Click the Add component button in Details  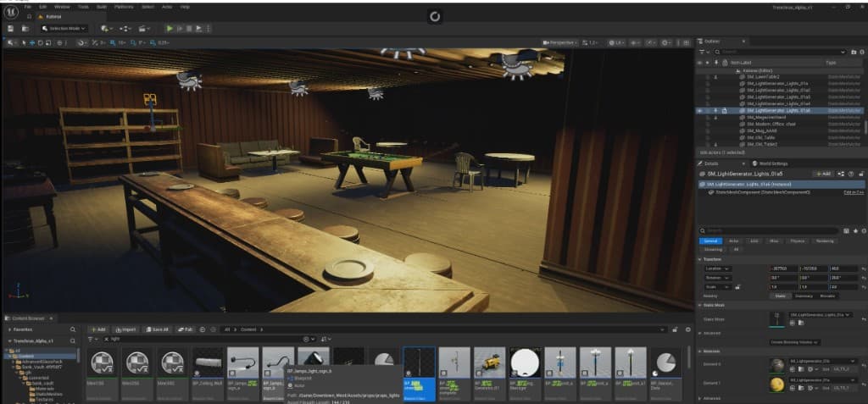(x=822, y=174)
